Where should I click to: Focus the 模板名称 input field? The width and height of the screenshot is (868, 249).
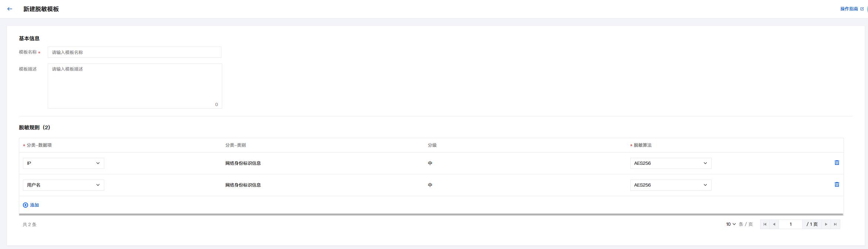[x=135, y=52]
